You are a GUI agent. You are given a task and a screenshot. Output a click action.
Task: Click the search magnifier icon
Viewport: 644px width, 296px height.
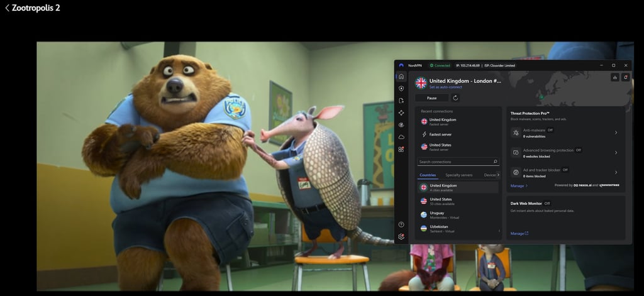496,162
